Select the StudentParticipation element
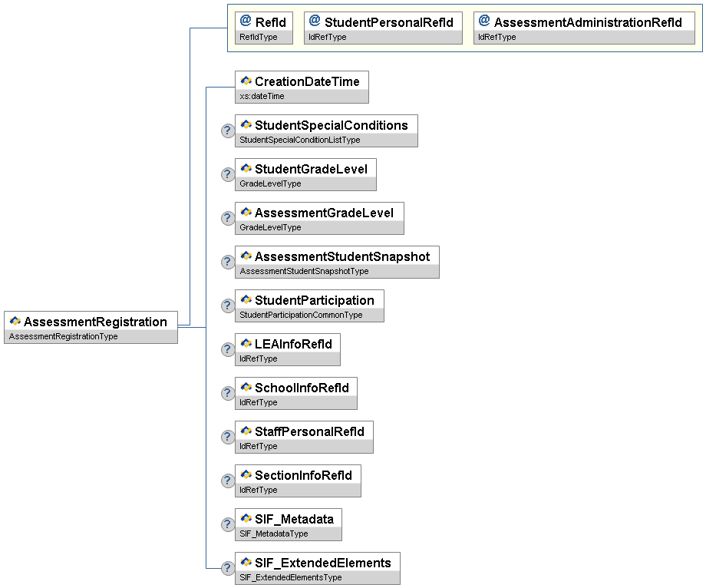This screenshot has height=588, width=706. (x=314, y=300)
